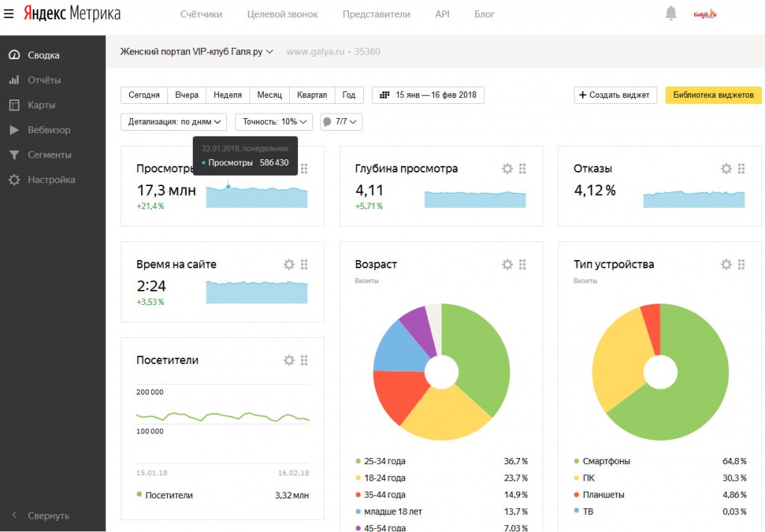Grab the drag handle on Тип устройства widget
The height and width of the screenshot is (532, 765).
click(x=741, y=265)
